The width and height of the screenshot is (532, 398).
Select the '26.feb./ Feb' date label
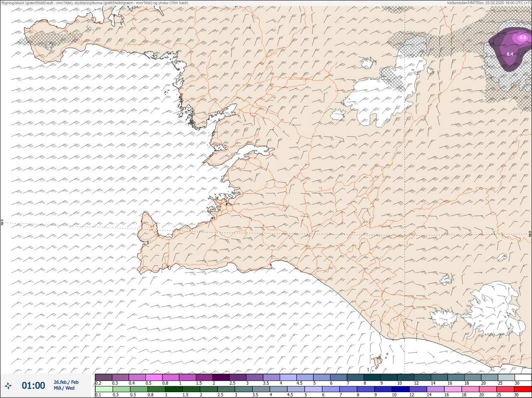click(x=66, y=382)
